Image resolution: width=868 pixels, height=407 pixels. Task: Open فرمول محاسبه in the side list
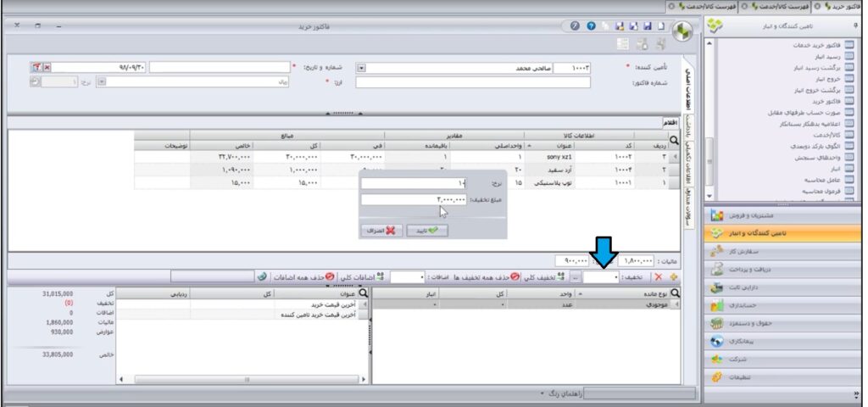(829, 191)
